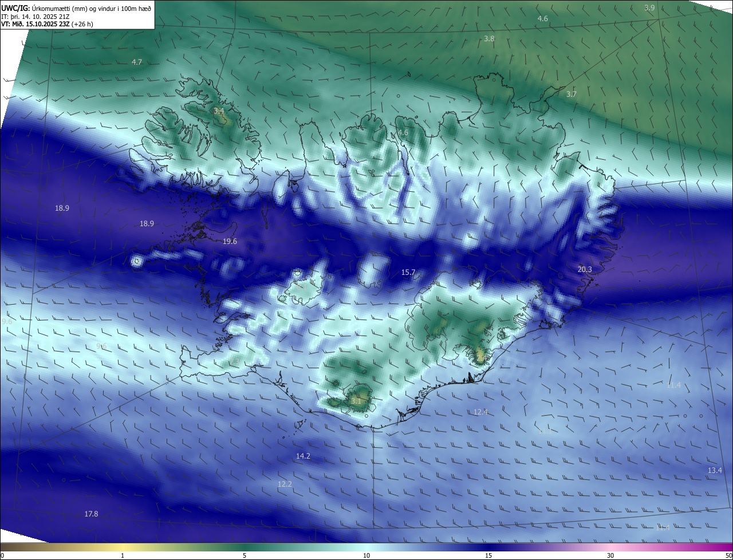This screenshot has height=560, width=733.
Task: Click the 'VT: Mið. 15.10.2025 23Z (+26 h)' line
Action: pyautogui.click(x=48, y=24)
